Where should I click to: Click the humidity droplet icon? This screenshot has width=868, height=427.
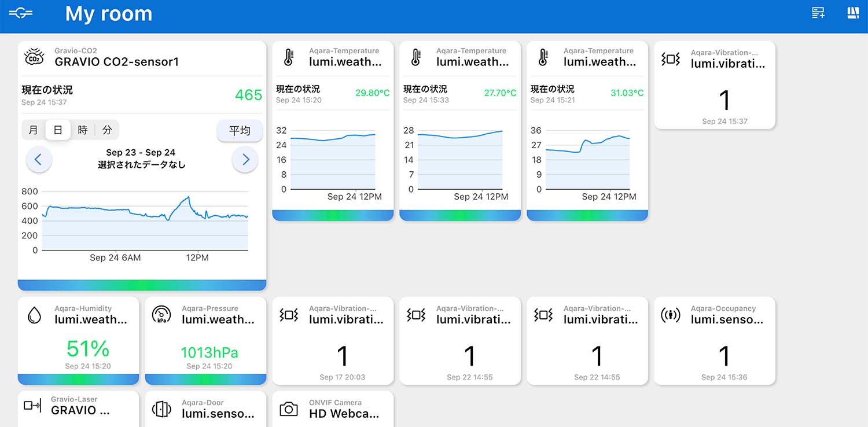(34, 315)
